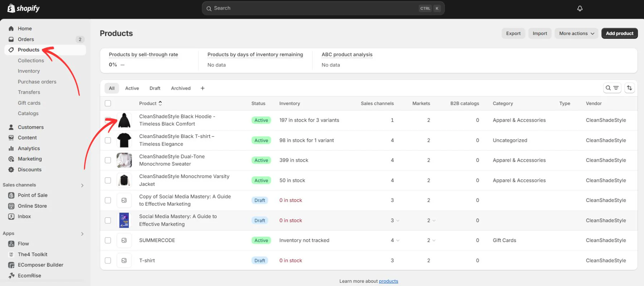644x286 pixels.
Task: Click the Orders inbox icon
Action: [11, 39]
